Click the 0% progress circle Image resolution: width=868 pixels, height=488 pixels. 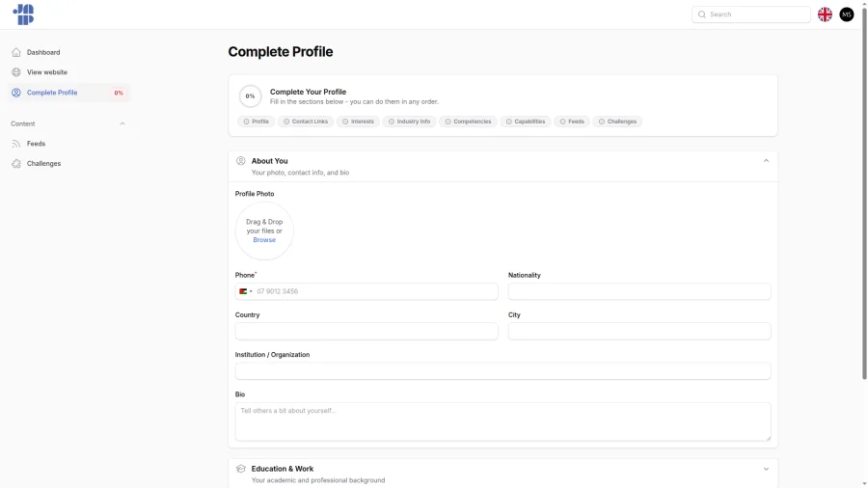coord(250,96)
